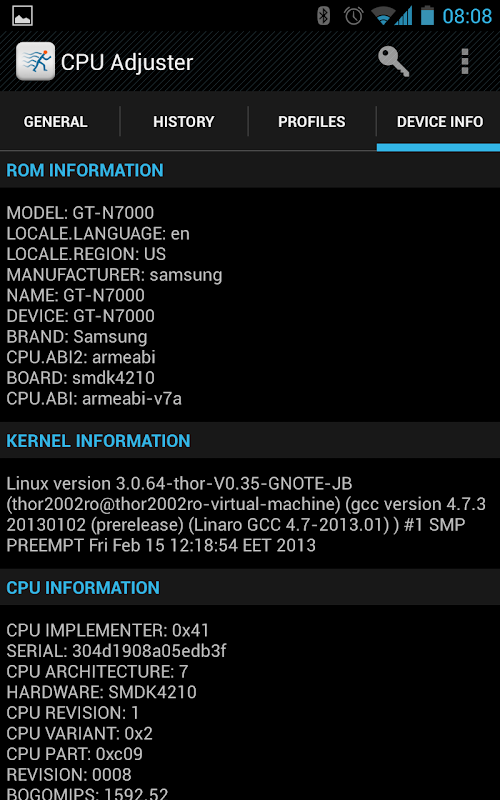Tap the CPU Adjuster runner app icon
The height and width of the screenshot is (800, 500).
click(x=35, y=62)
